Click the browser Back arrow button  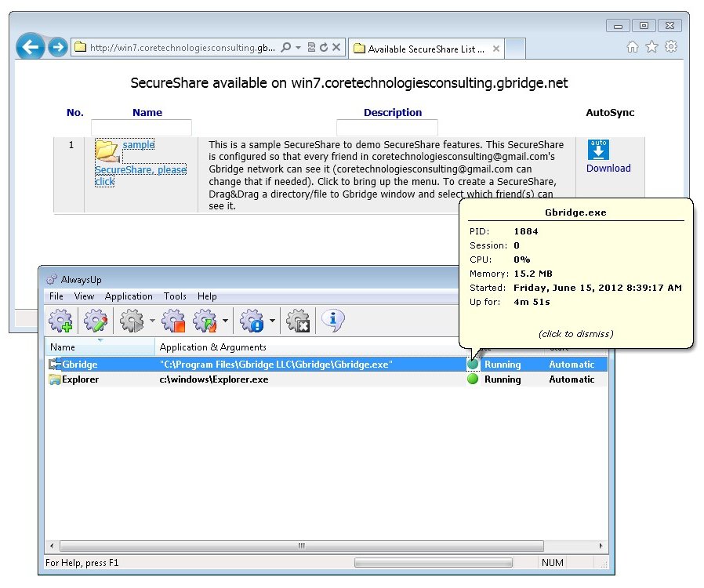(x=30, y=47)
